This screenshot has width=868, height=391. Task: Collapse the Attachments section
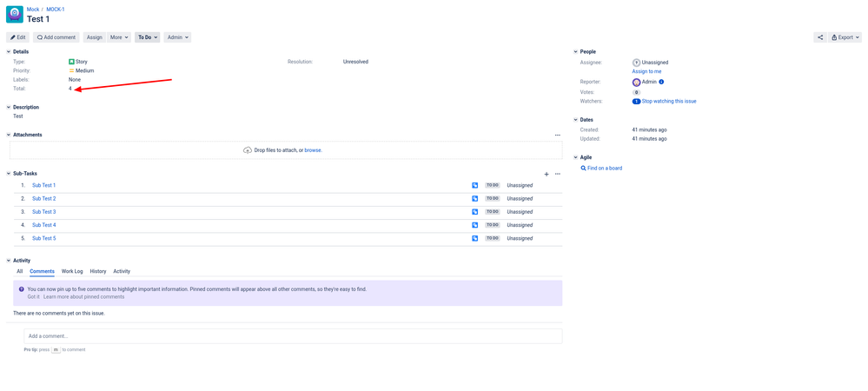tap(9, 136)
